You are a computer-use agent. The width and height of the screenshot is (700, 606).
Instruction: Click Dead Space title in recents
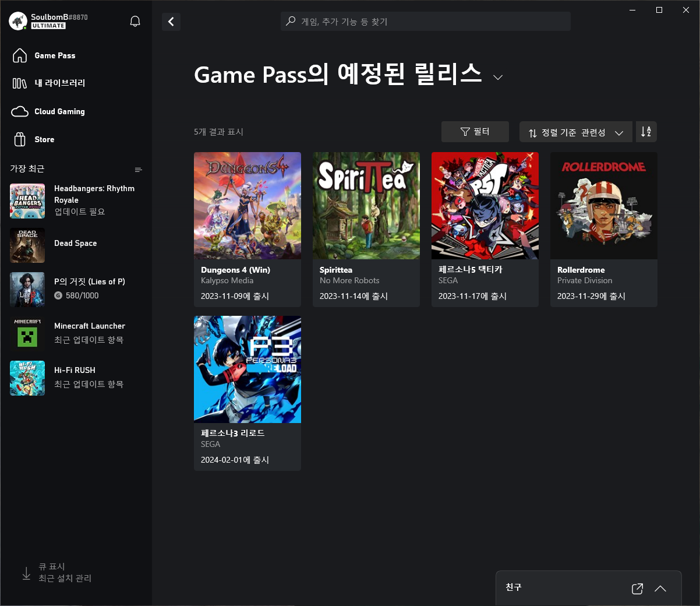click(x=76, y=243)
